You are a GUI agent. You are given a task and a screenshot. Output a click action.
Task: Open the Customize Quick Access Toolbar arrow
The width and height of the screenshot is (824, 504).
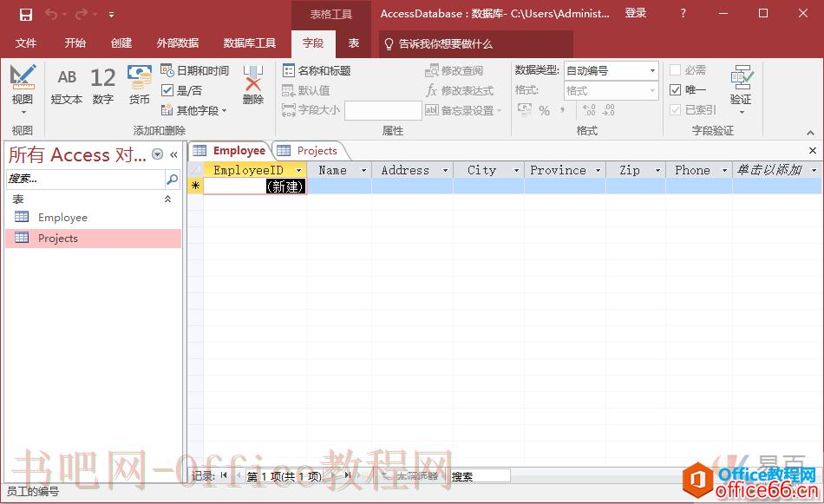click(x=111, y=15)
